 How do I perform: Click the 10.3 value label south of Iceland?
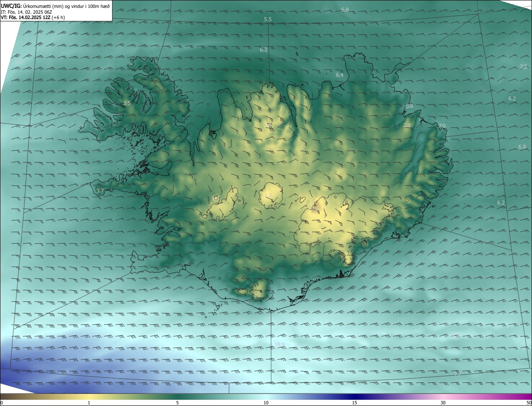pos(280,345)
